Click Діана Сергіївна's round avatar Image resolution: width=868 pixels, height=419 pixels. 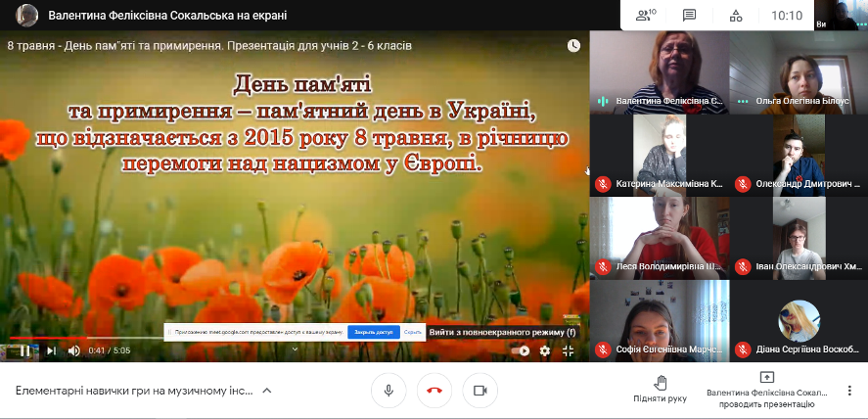point(799,320)
